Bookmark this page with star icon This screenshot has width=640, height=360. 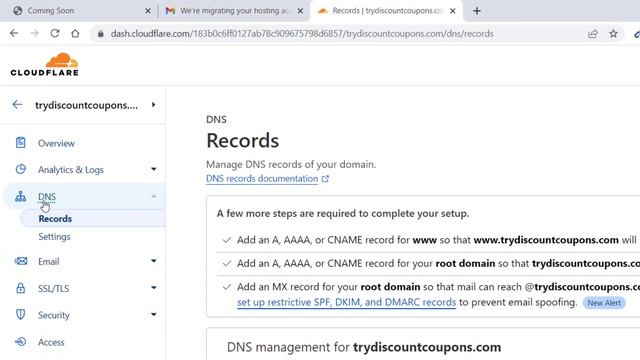613,34
